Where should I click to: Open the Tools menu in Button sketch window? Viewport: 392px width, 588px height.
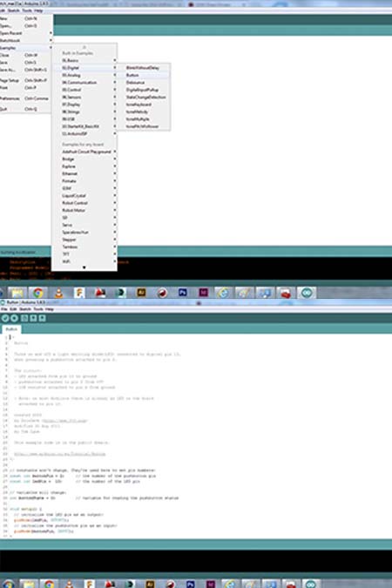(38, 309)
